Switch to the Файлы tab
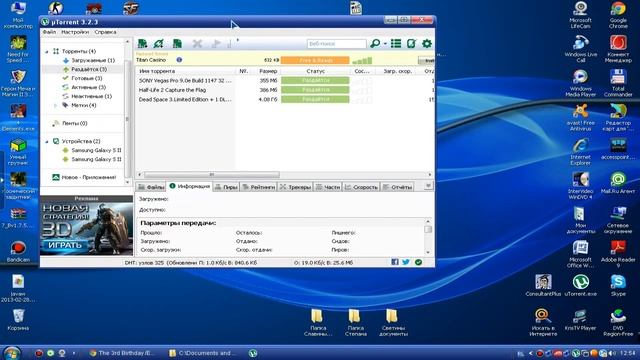The image size is (640, 360). click(x=151, y=187)
